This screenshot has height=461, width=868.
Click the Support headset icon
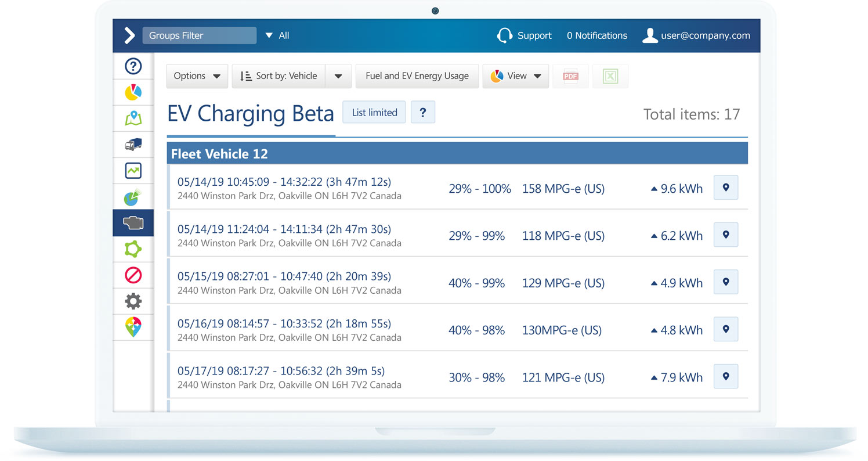(505, 35)
